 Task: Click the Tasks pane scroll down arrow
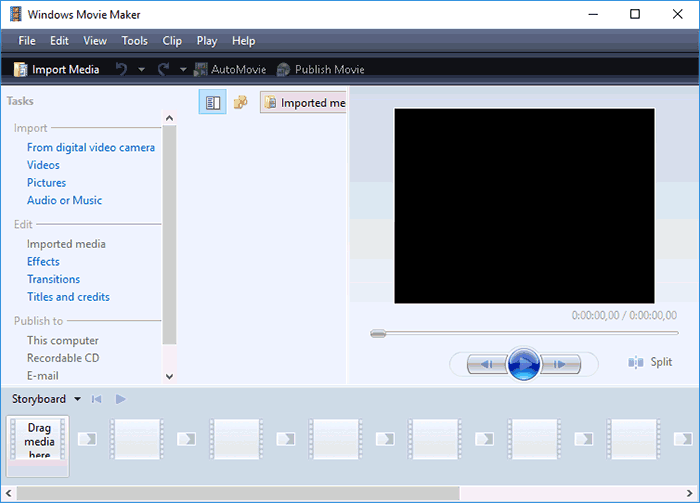click(169, 376)
